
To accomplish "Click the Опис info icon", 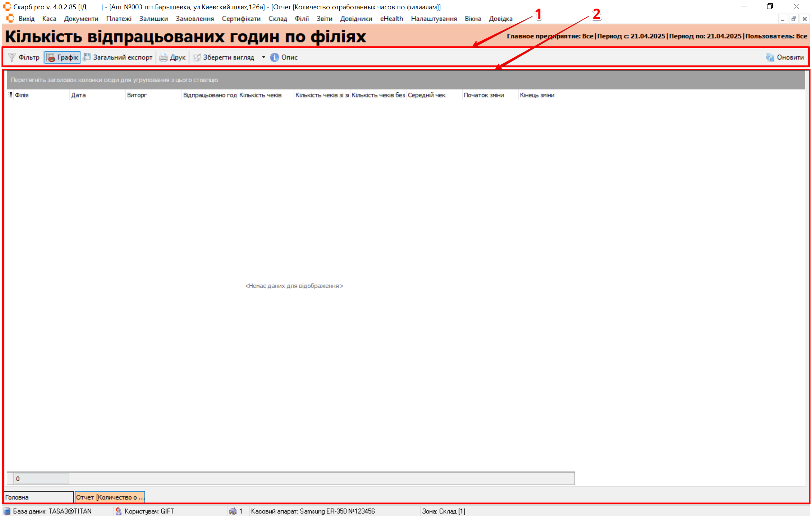I will 275,57.
